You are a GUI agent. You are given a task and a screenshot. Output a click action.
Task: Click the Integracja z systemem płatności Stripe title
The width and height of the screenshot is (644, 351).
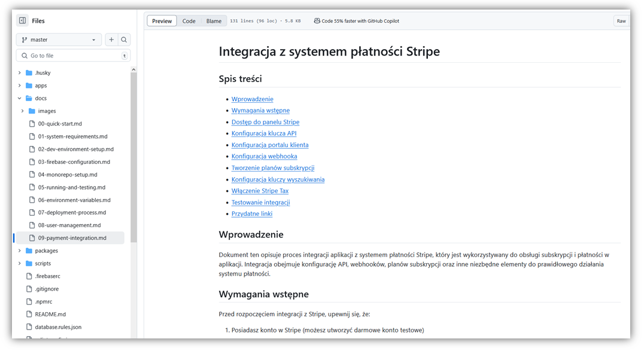point(329,51)
